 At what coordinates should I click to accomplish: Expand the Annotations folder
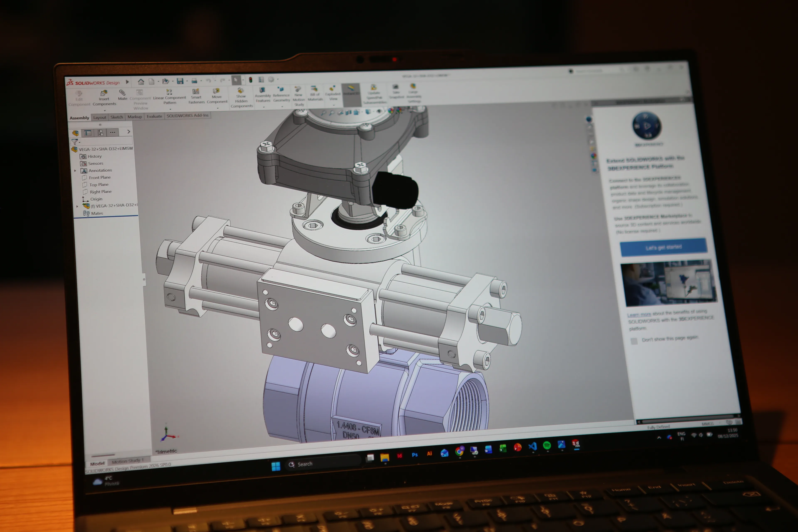pos(75,170)
